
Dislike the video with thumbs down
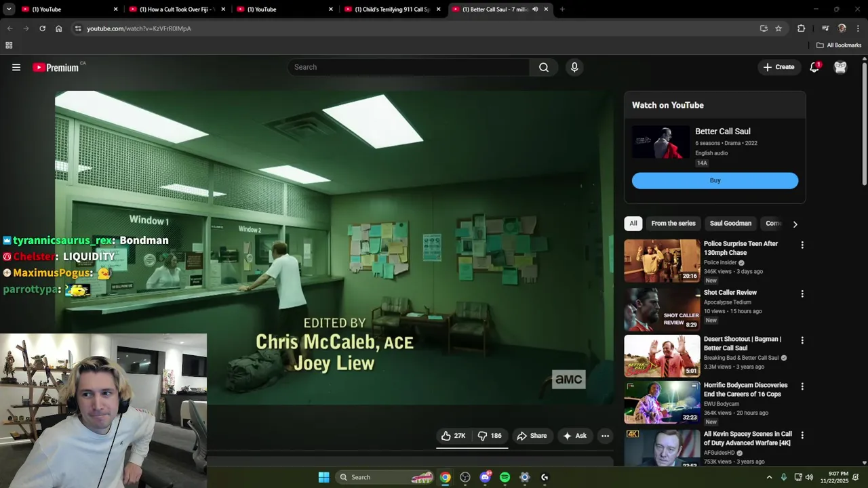coord(490,436)
